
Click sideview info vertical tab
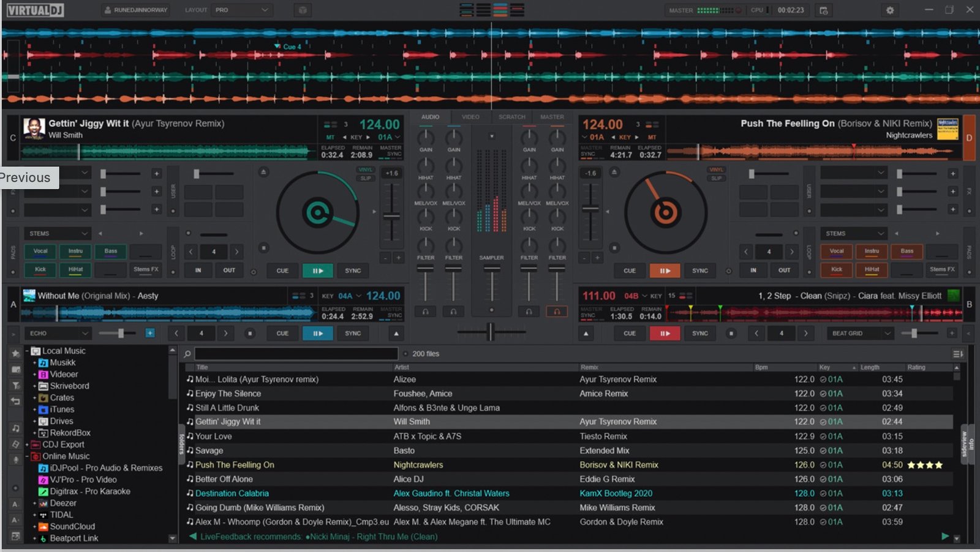click(967, 443)
